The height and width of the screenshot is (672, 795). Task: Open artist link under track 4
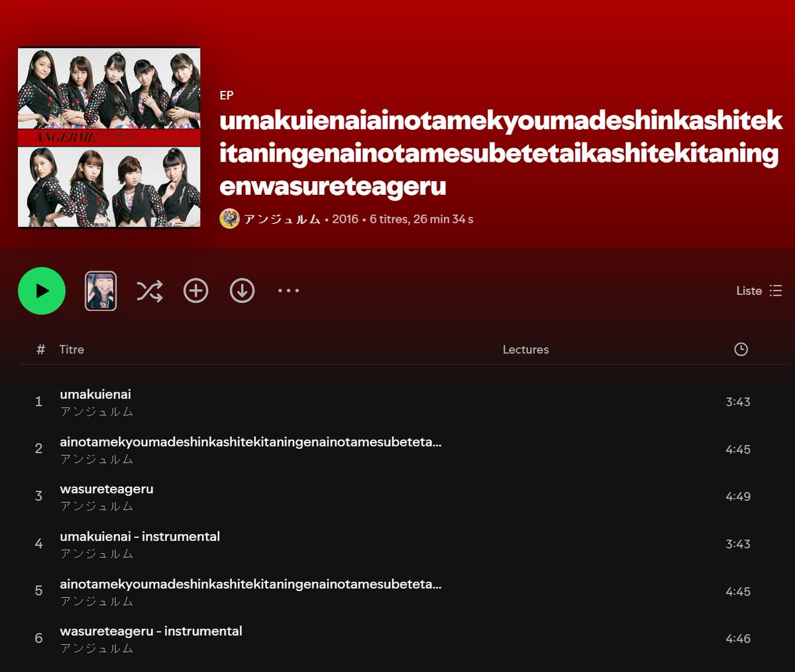pyautogui.click(x=97, y=554)
